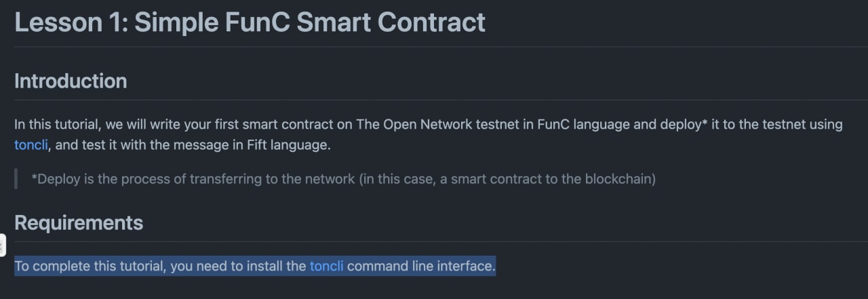Click the Introduction section heading
Viewport: 868px width, 299px height.
point(71,81)
